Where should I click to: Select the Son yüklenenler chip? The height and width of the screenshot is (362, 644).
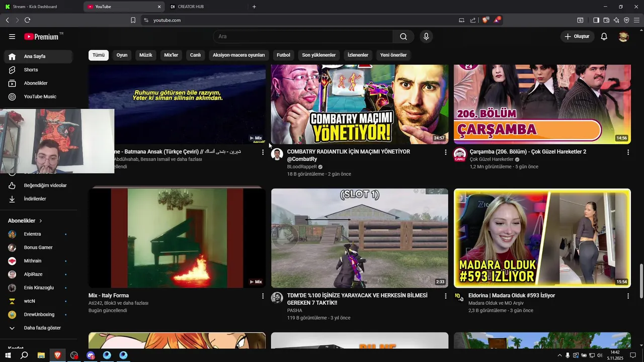click(318, 55)
